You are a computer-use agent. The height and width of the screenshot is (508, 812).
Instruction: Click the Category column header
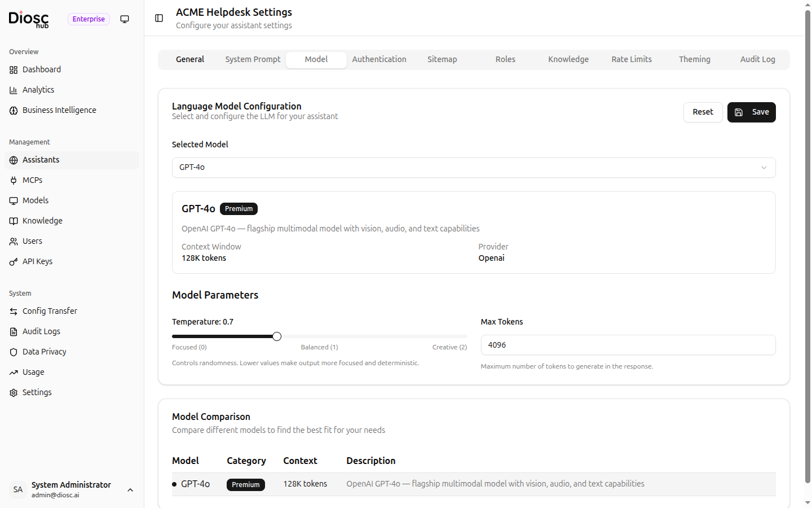[246, 461]
